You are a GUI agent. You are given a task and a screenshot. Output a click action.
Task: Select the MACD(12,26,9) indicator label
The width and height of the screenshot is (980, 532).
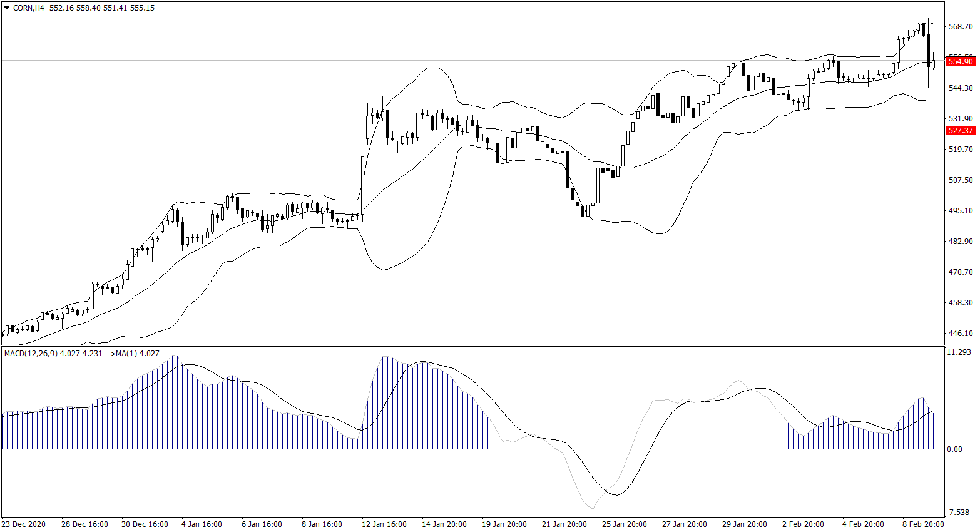tap(31, 354)
